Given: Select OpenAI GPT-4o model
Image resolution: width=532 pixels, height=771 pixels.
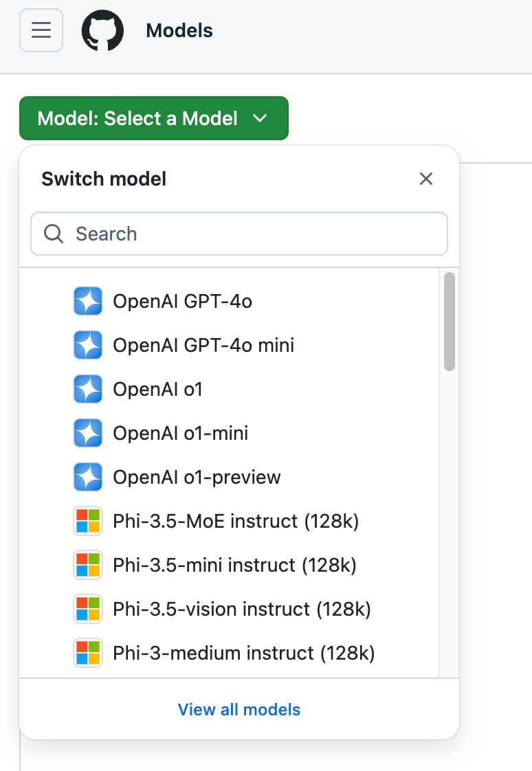Looking at the screenshot, I should (229, 301).
